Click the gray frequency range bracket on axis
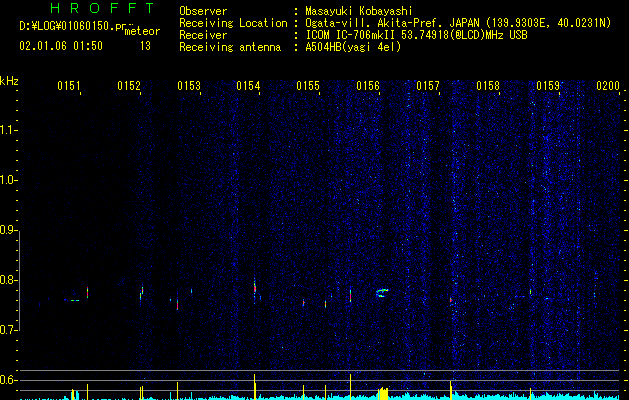Image resolution: width=629 pixels, height=400 pixels. click(x=19, y=280)
